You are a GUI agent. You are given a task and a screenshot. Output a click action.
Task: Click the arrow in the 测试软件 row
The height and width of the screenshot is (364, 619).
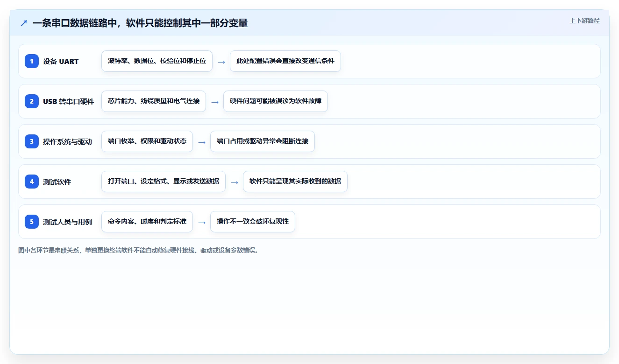[235, 182]
